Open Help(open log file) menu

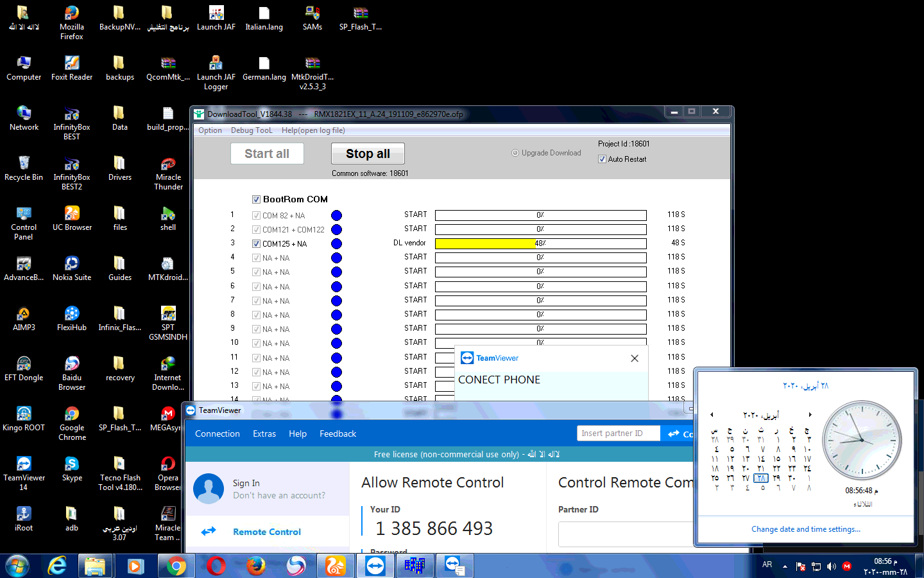tap(313, 130)
